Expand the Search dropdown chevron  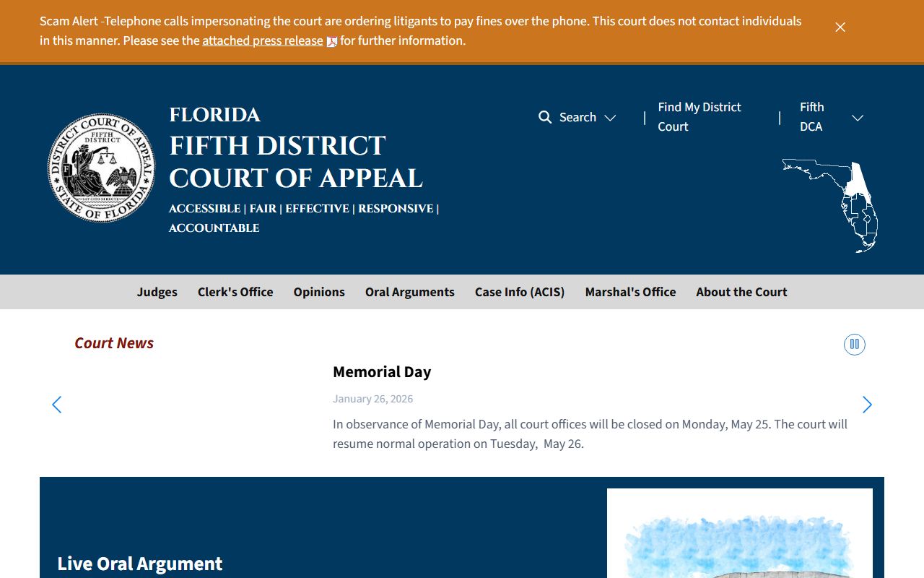click(x=610, y=118)
